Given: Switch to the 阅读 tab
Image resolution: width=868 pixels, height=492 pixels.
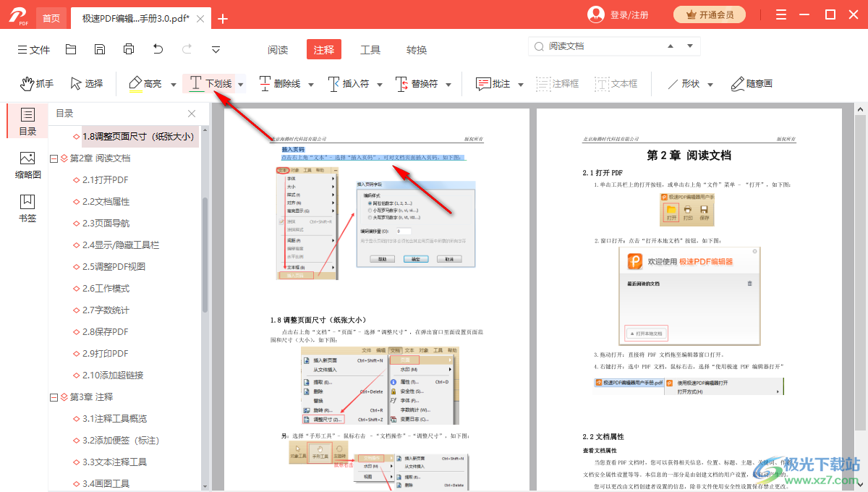Looking at the screenshot, I should coord(278,50).
